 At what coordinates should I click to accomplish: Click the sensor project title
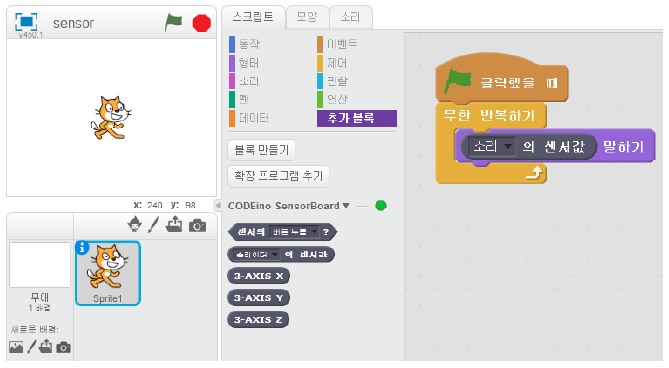tap(73, 23)
